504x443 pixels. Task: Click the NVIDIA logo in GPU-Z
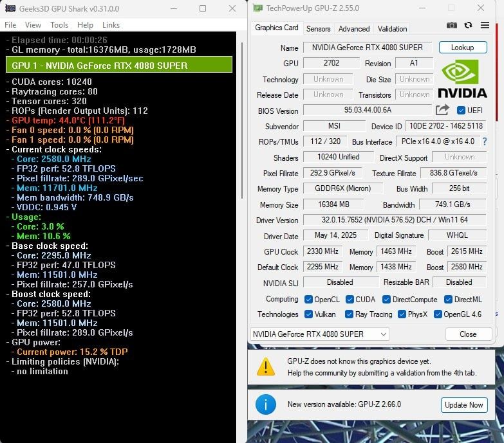[463, 78]
